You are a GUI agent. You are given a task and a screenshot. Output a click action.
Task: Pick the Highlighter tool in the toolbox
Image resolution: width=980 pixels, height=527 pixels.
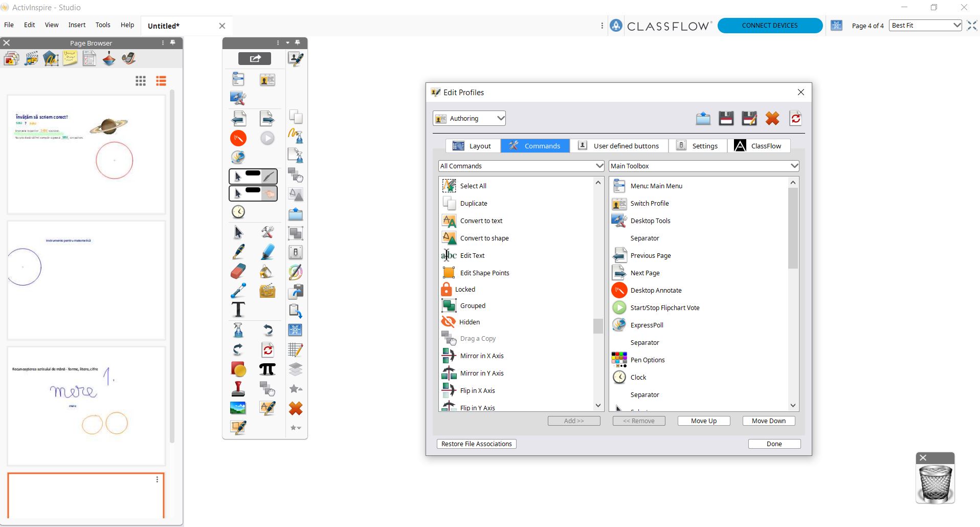click(x=267, y=252)
